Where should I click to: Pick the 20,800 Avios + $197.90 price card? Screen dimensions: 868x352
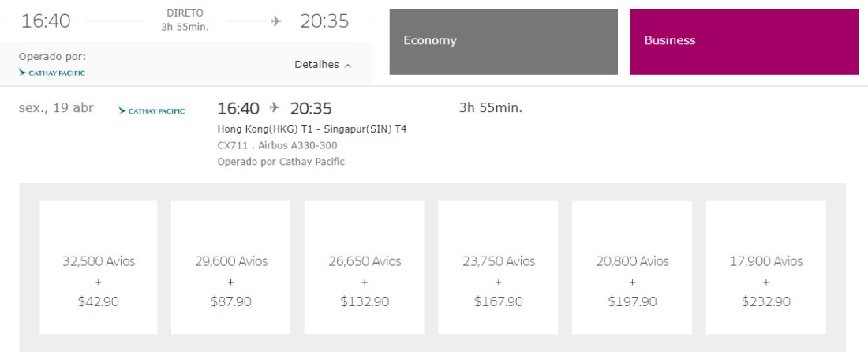[x=632, y=268]
